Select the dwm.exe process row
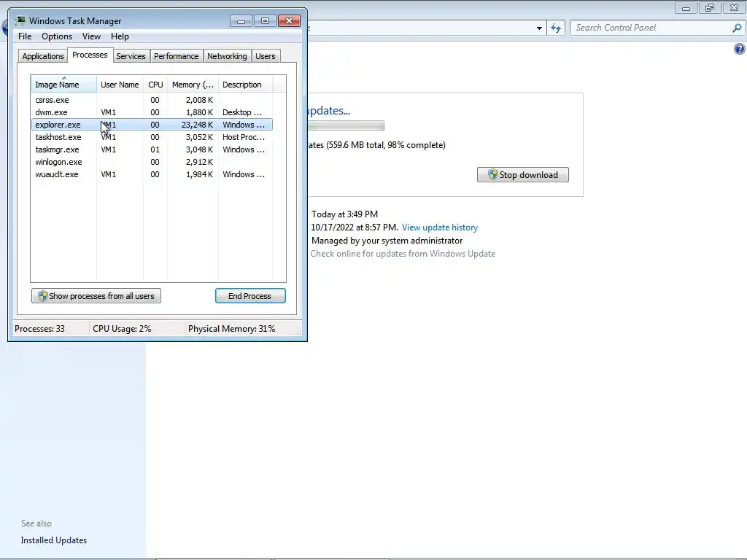 (x=152, y=112)
